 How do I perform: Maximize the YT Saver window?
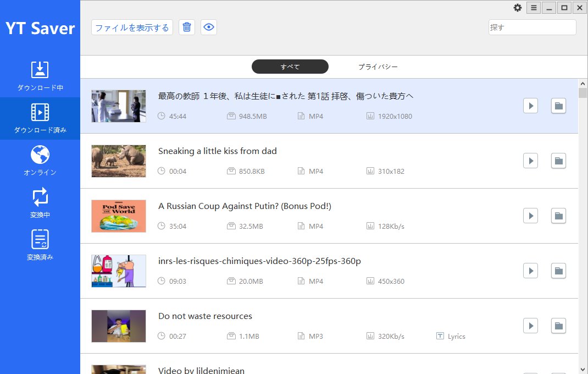coord(564,8)
